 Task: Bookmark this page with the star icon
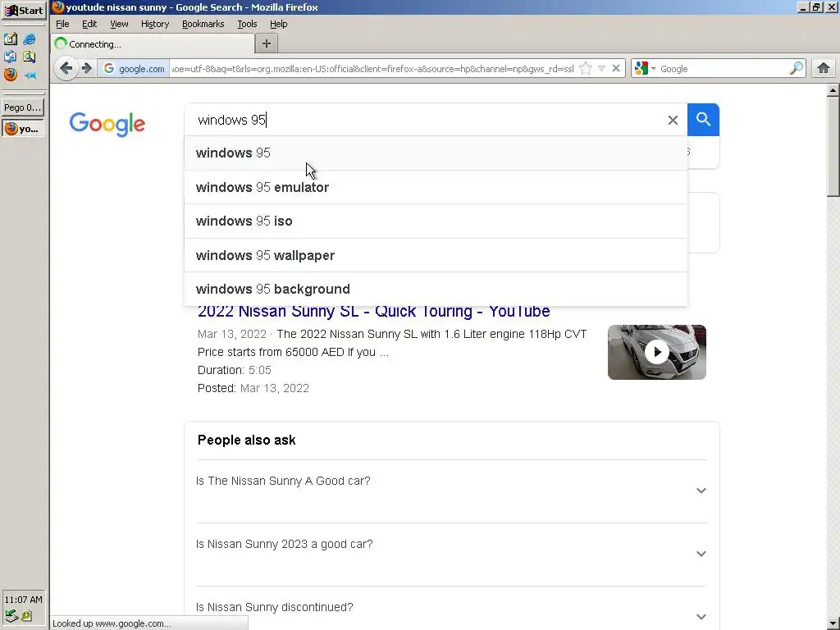pos(586,69)
